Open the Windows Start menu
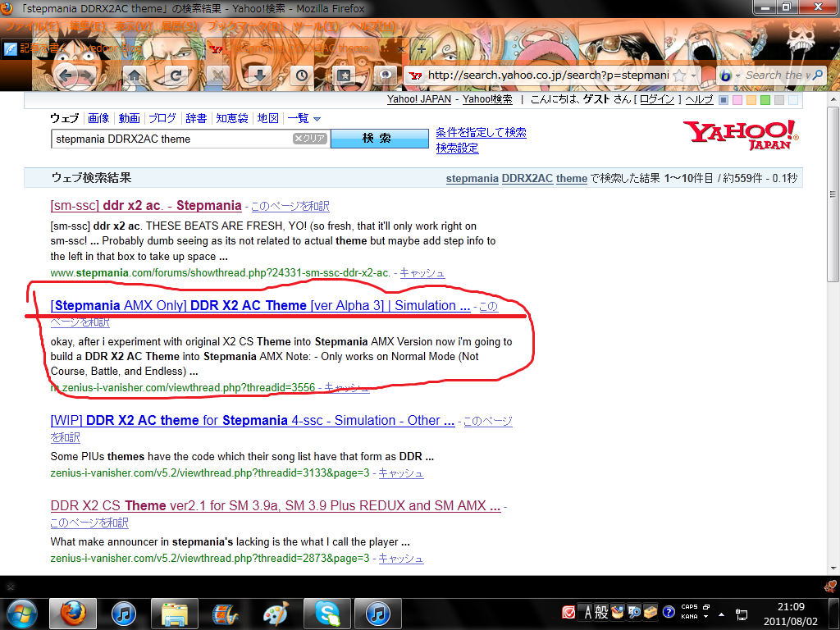This screenshot has height=630, width=840. coord(21,614)
